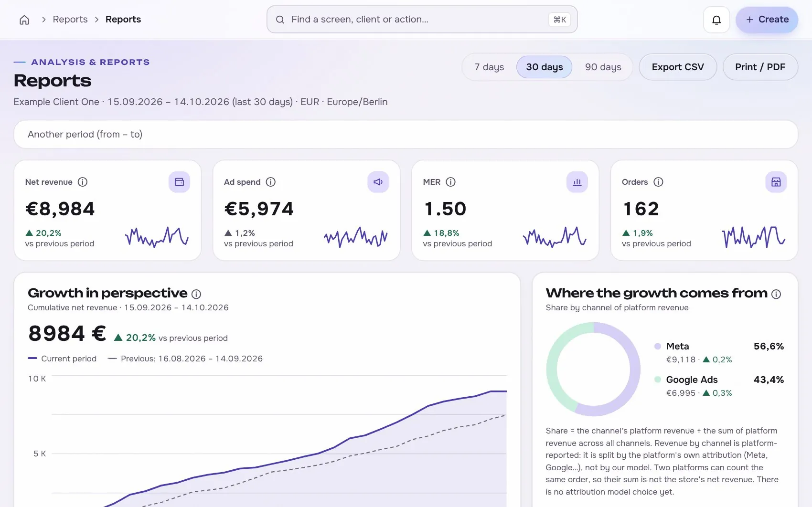The width and height of the screenshot is (812, 507).
Task: Click the Previous: 16.08.2026 legend entry
Action: coord(185,359)
